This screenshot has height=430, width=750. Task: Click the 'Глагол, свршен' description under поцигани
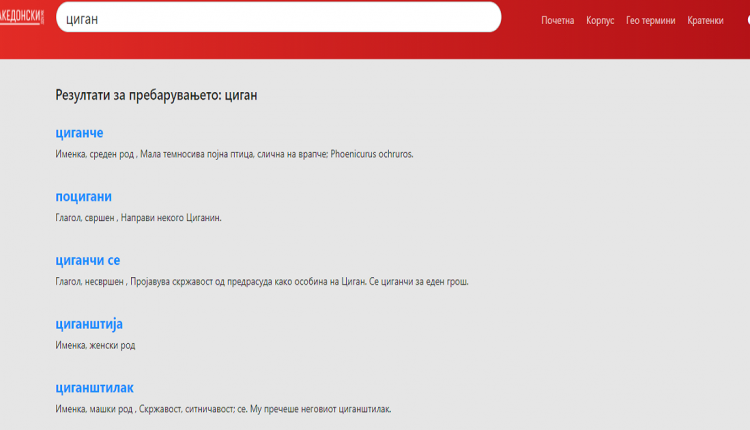click(86, 218)
